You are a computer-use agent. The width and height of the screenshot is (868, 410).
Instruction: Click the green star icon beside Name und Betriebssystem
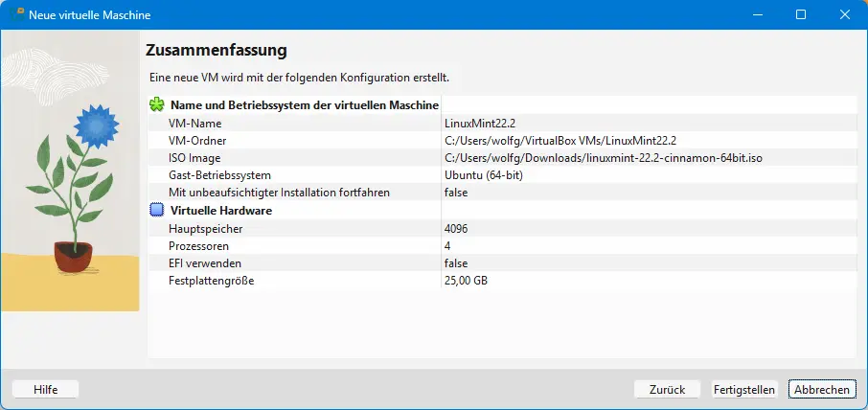click(x=157, y=105)
